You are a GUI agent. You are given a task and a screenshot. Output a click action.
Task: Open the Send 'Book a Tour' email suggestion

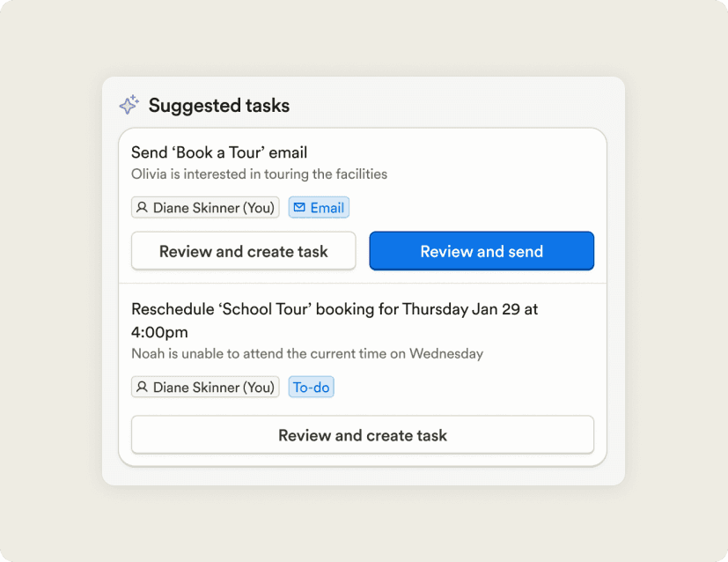click(218, 152)
